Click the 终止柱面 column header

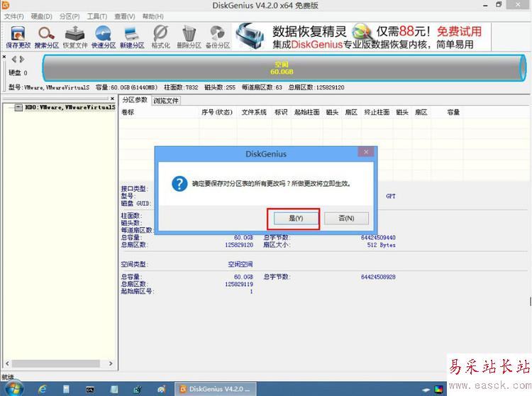click(x=377, y=112)
